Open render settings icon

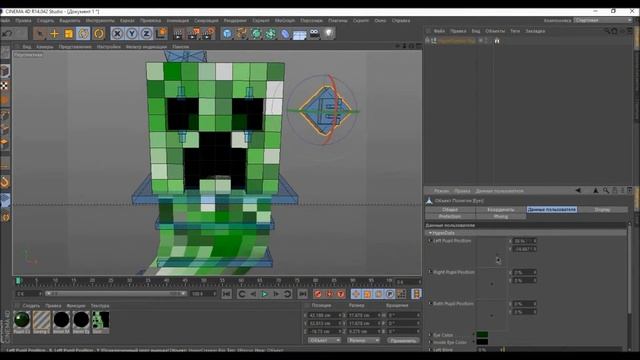208,33
